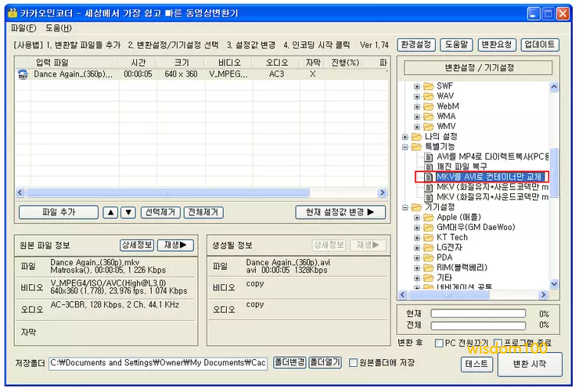This screenshot has height=392, width=579.
Task: Click document icon of 깨진 파일 복구
Action: pos(428,167)
